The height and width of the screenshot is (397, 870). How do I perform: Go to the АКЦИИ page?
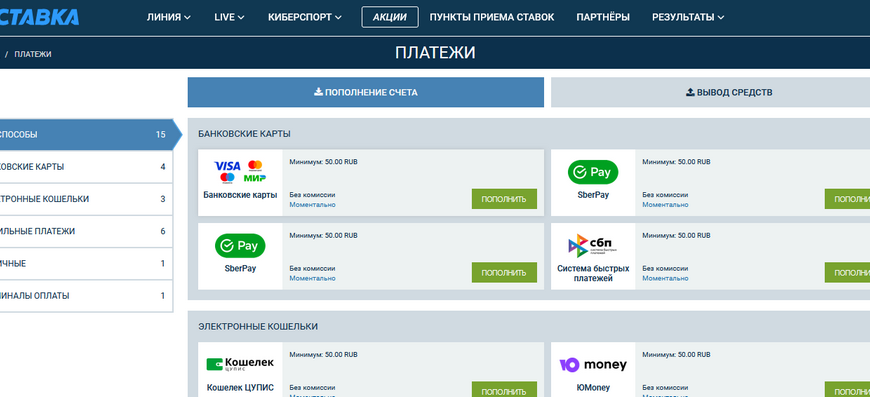[x=390, y=17]
